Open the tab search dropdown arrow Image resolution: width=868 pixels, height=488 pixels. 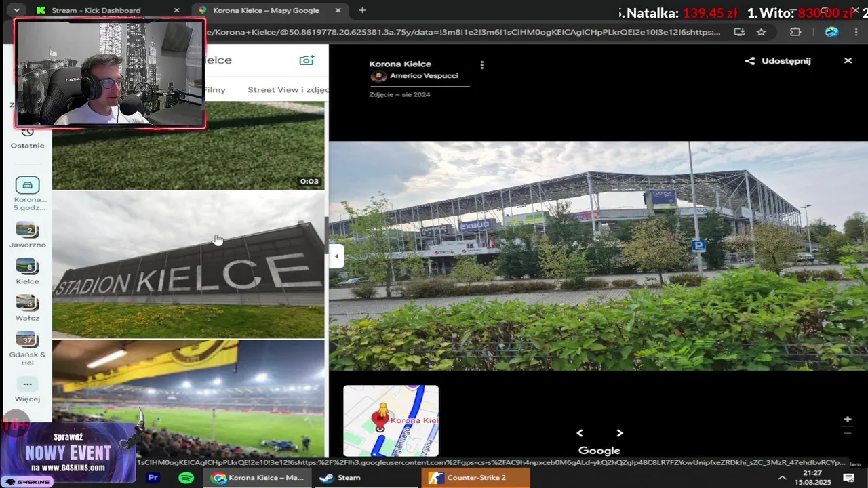coord(16,10)
